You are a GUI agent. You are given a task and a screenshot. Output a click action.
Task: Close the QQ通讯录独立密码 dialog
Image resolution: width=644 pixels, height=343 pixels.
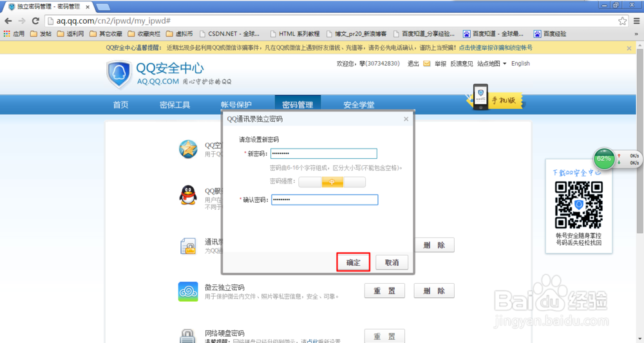pyautogui.click(x=406, y=119)
